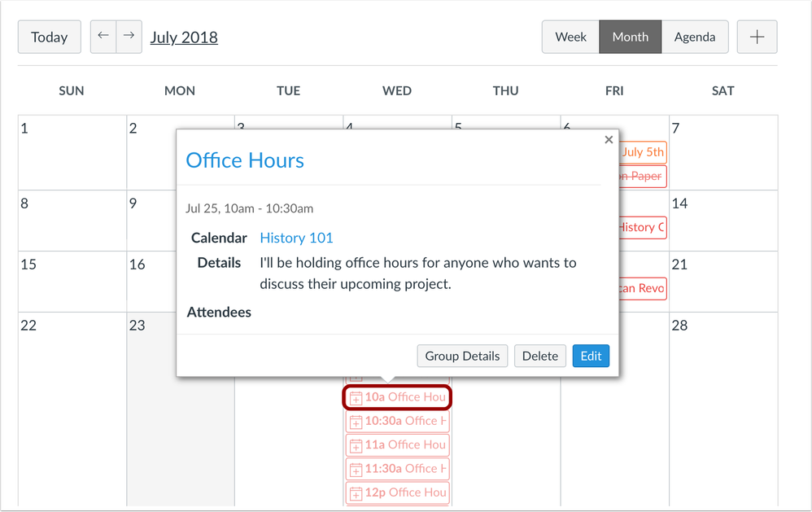
Task: Jump to current date with Today button
Action: 49,36
